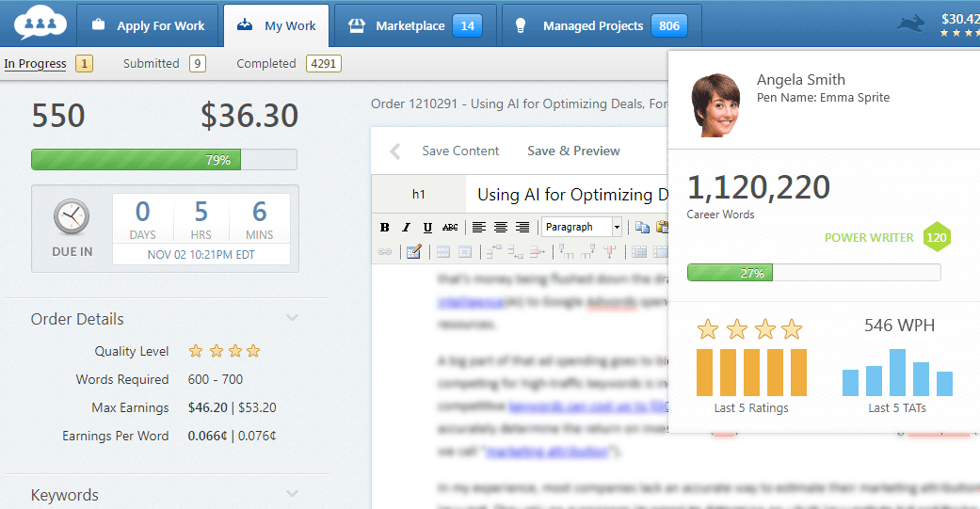
Task: Toggle bold formatting in the editor
Action: [384, 227]
